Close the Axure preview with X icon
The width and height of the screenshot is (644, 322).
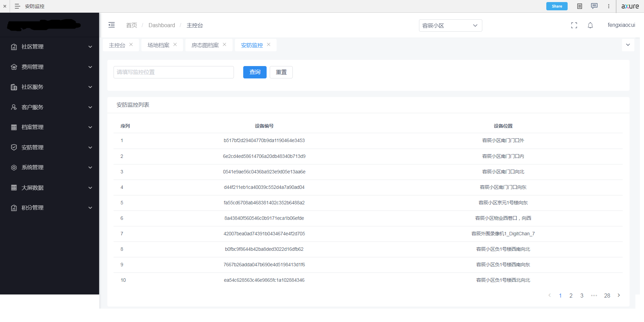pos(5,6)
